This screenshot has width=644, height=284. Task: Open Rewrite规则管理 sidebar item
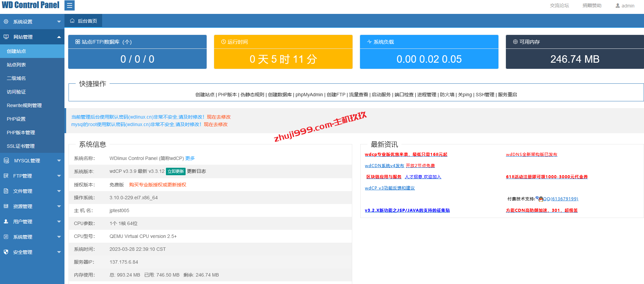click(32, 105)
